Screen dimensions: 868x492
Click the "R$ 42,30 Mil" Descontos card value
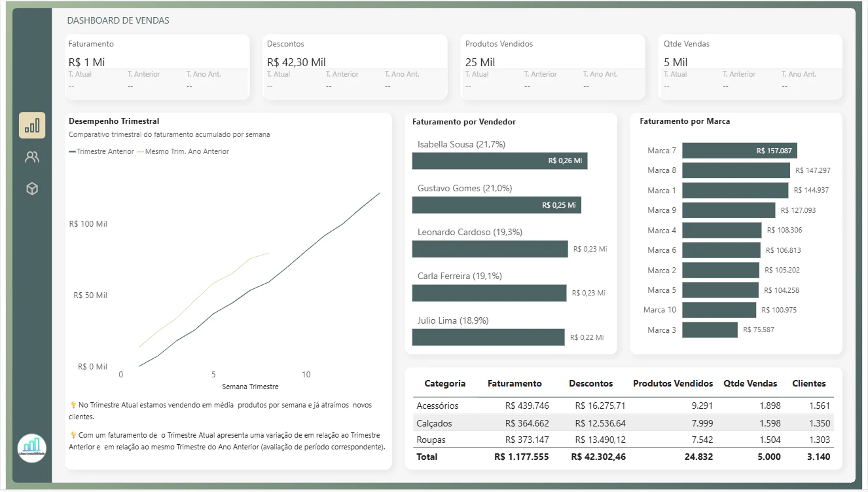tap(297, 62)
